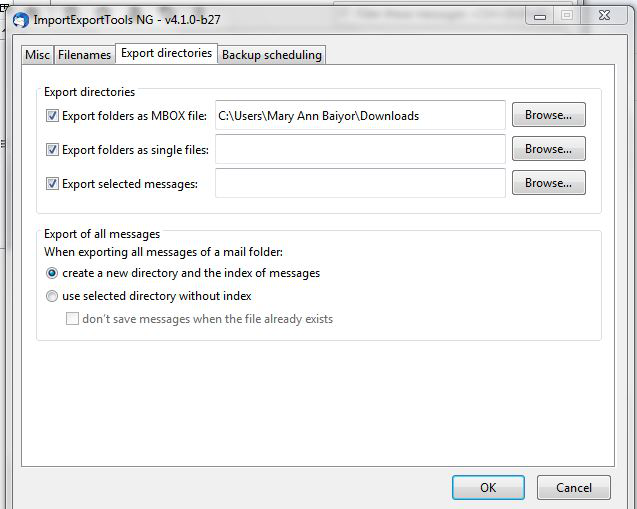
Task: Click the Export of all messages heading
Action: click(x=102, y=234)
